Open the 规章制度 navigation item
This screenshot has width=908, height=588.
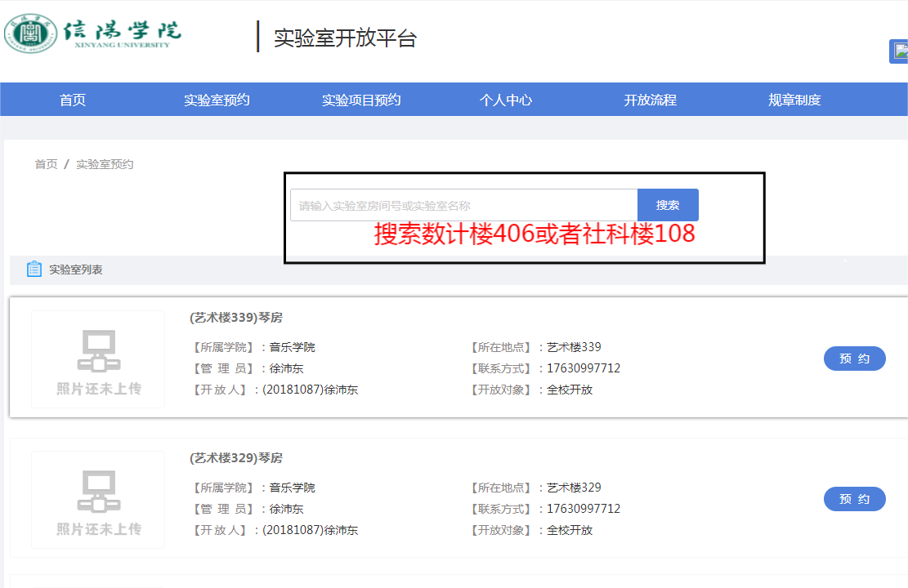[794, 100]
